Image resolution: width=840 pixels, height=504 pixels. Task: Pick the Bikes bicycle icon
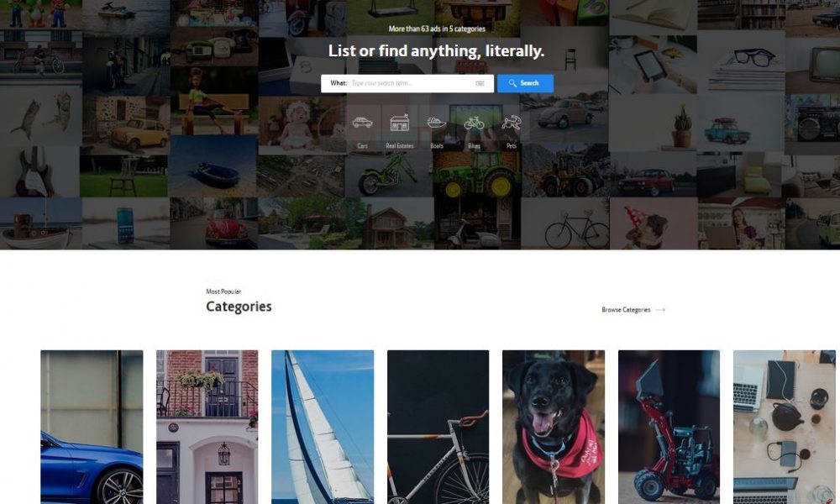tap(474, 123)
